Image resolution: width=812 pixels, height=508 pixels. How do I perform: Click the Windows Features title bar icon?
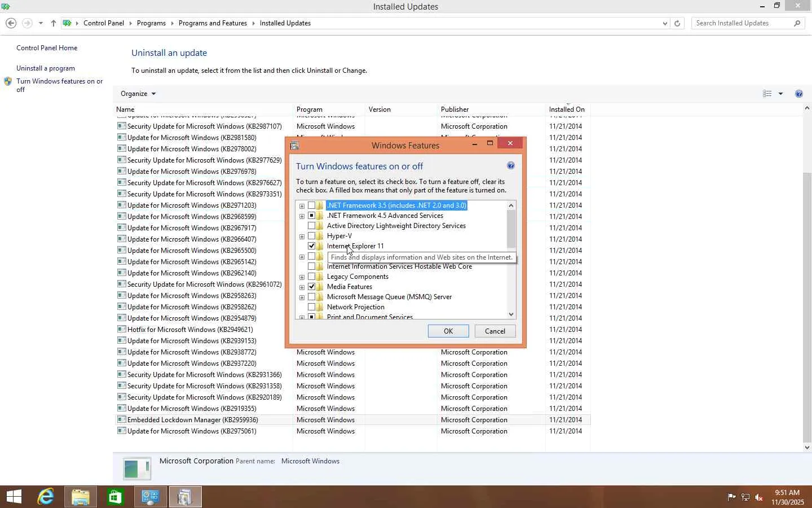[294, 146]
